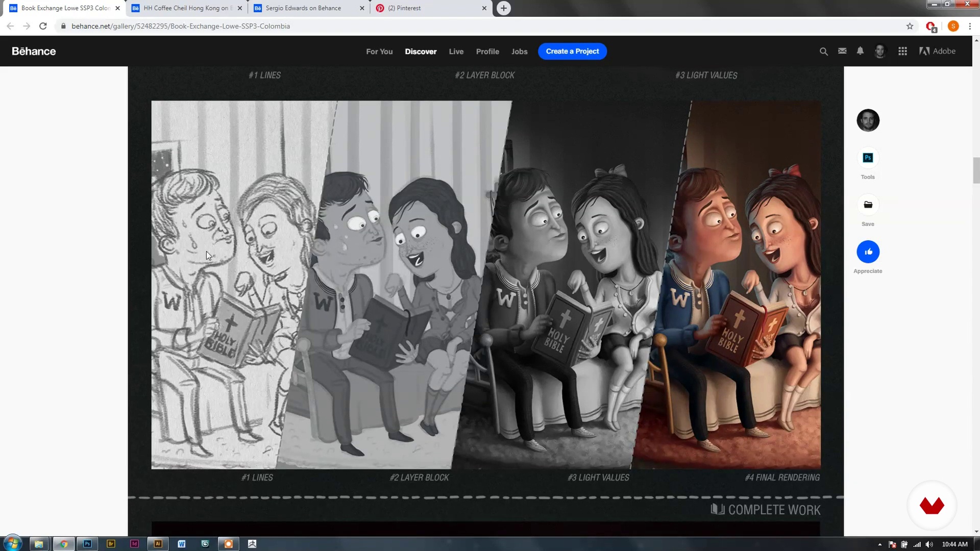Click the red floating badge icon

point(932,506)
